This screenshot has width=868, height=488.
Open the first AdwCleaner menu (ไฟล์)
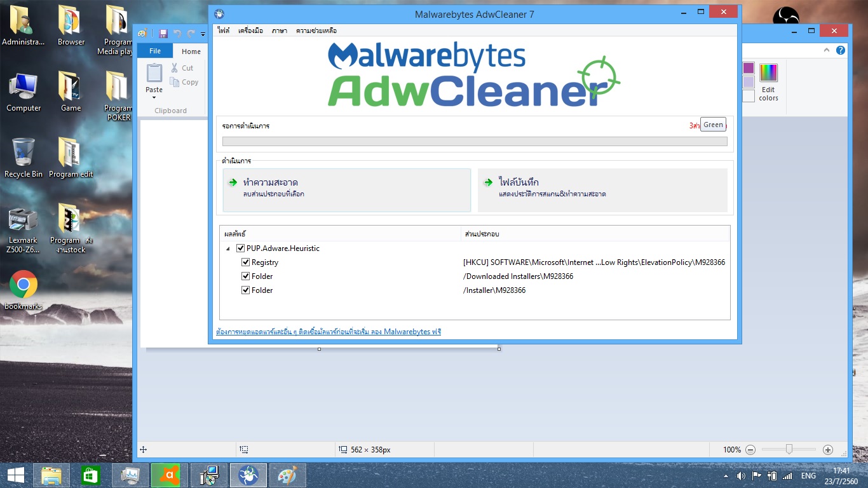[223, 30]
